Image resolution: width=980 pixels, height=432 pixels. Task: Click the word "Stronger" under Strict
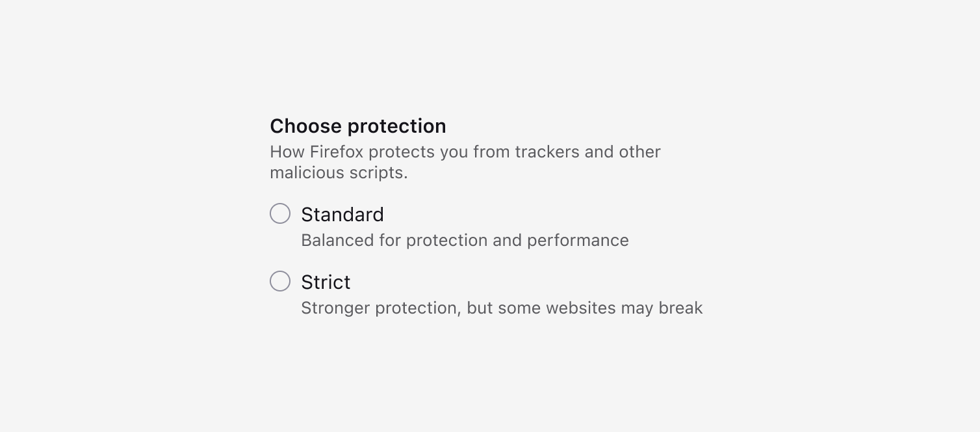(335, 308)
